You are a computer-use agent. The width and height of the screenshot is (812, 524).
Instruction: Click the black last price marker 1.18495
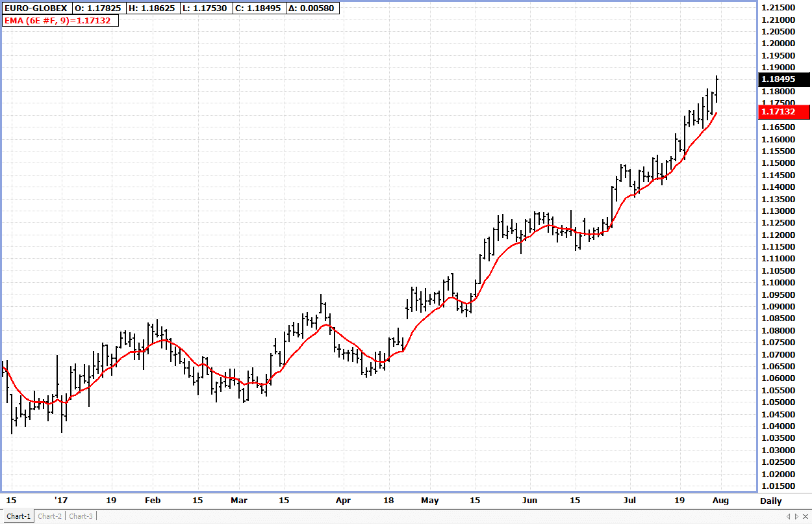[784, 79]
